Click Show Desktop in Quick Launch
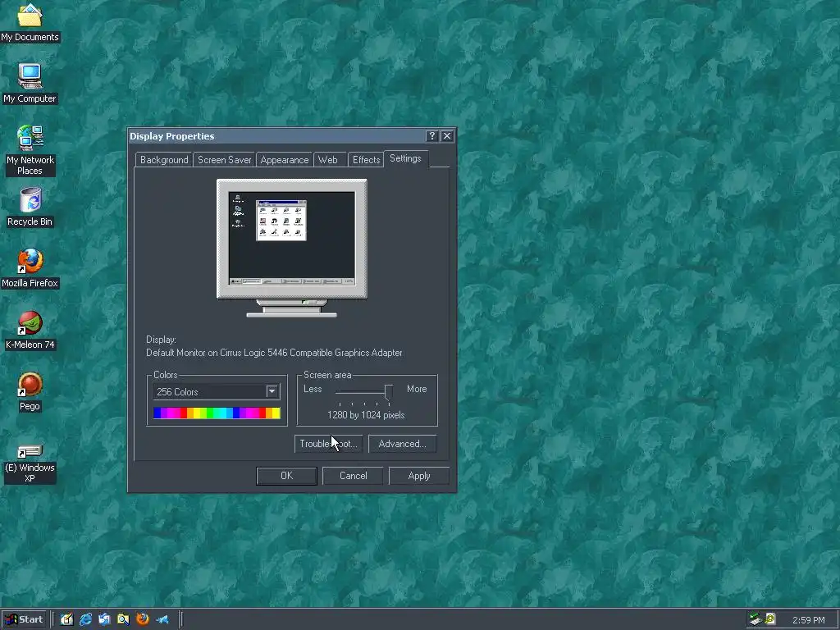Screen dimensions: 840x630 pyautogui.click(x=66, y=619)
